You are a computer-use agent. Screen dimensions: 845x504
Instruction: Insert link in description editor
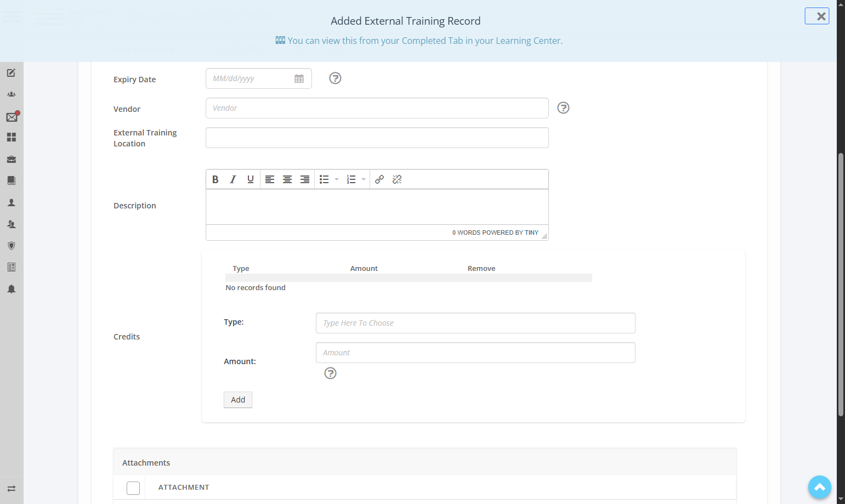click(379, 179)
